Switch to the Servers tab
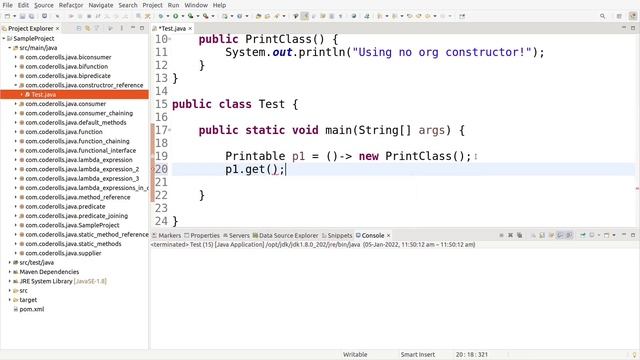Viewport: 640px width, 360px height. click(236, 236)
